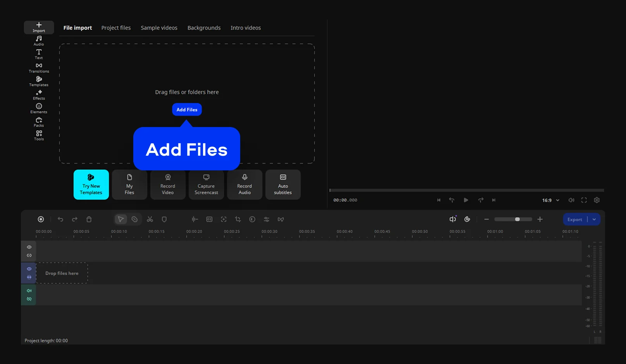Hide the video track with eye icon
Viewport: 626px width, 364px height.
pos(29,269)
